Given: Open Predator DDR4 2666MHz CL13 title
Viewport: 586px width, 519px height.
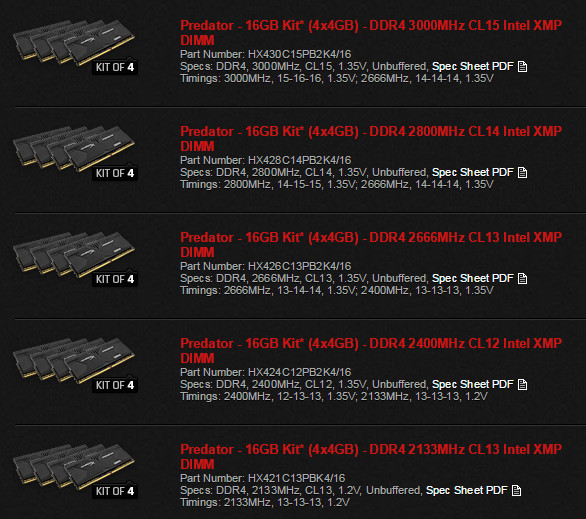Looking at the screenshot, I should [x=371, y=245].
